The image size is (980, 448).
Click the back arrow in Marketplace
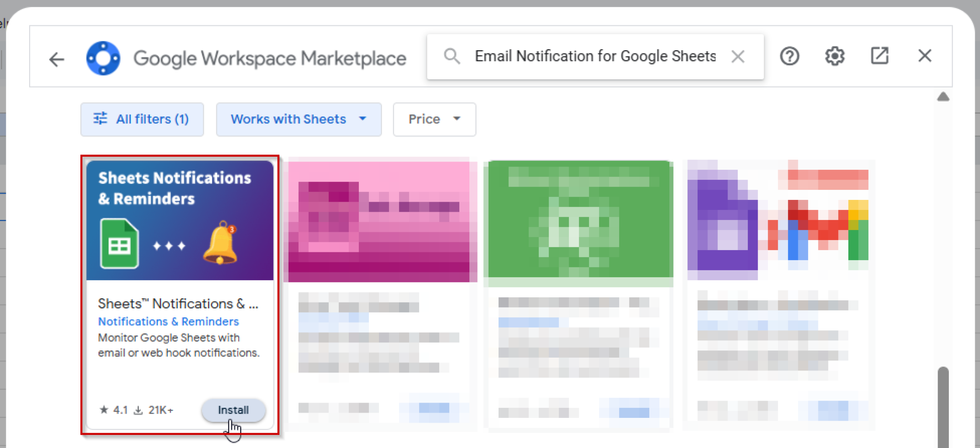[x=56, y=58]
